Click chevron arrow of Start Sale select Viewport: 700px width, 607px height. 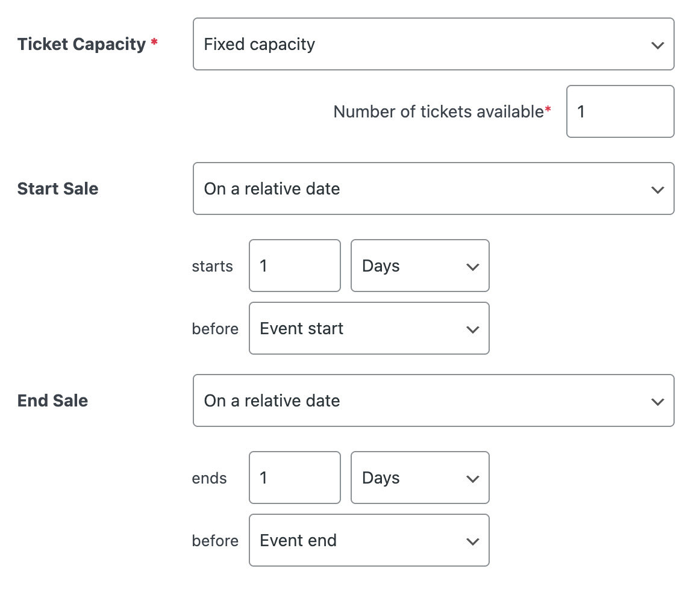(657, 189)
